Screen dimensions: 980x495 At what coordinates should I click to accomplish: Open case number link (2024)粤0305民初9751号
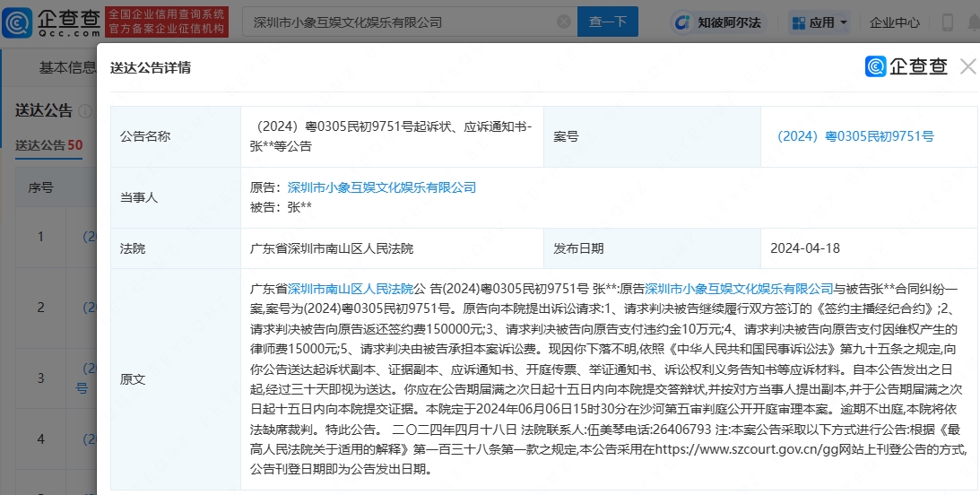[x=855, y=136]
